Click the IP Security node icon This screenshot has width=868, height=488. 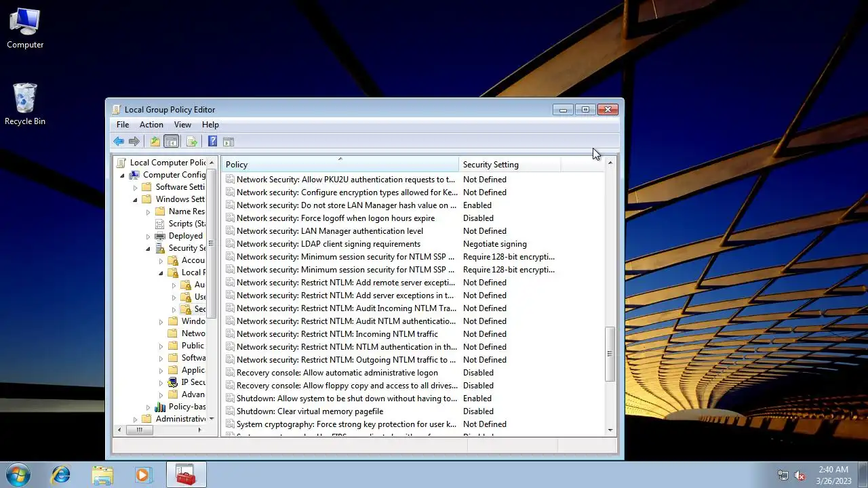(x=173, y=382)
